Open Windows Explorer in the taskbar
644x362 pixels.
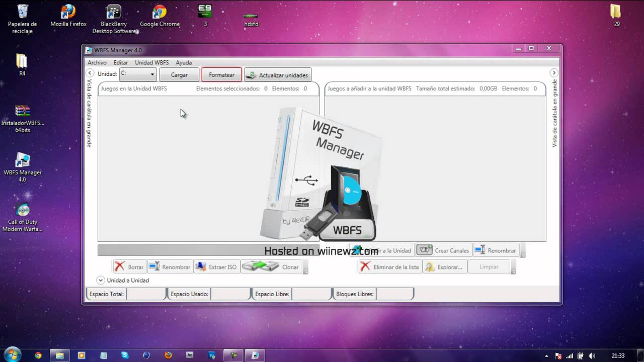pyautogui.click(x=60, y=355)
